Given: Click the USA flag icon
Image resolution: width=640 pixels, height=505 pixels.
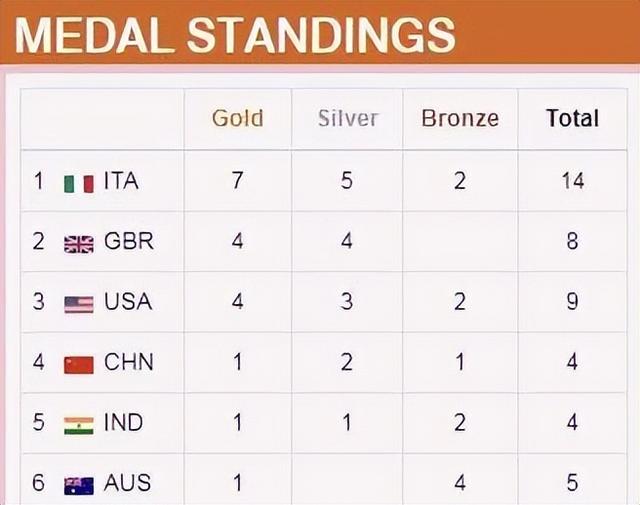Looking at the screenshot, I should click(x=79, y=305).
